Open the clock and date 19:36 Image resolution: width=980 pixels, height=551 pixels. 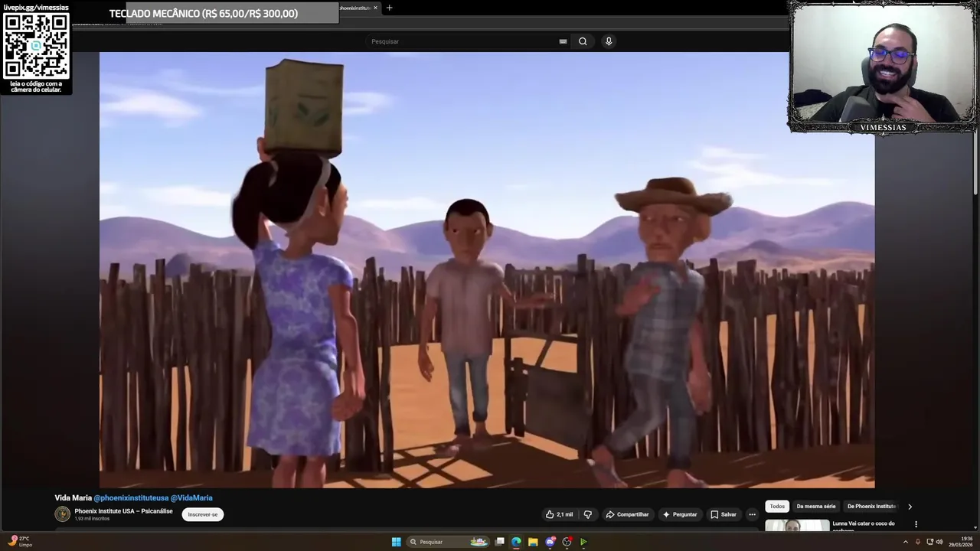coord(961,542)
